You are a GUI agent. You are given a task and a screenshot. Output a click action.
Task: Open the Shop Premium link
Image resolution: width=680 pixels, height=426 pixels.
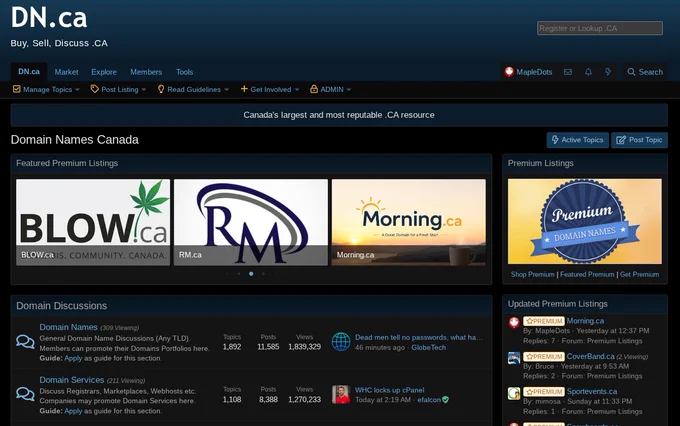(x=533, y=275)
